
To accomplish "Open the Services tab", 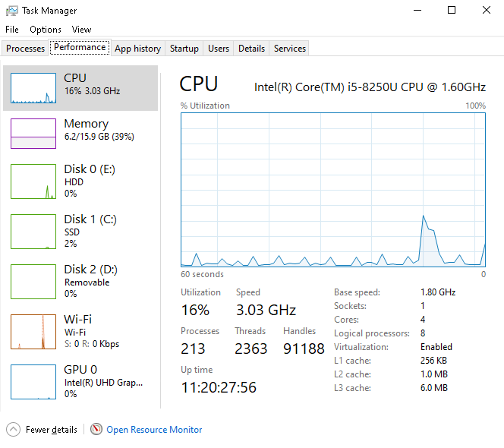I will coord(290,49).
